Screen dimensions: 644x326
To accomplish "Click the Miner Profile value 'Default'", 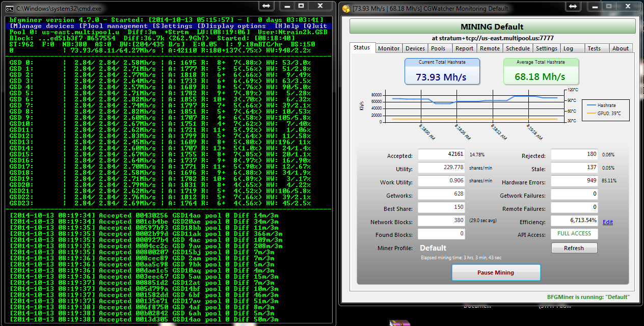I will tap(433, 248).
